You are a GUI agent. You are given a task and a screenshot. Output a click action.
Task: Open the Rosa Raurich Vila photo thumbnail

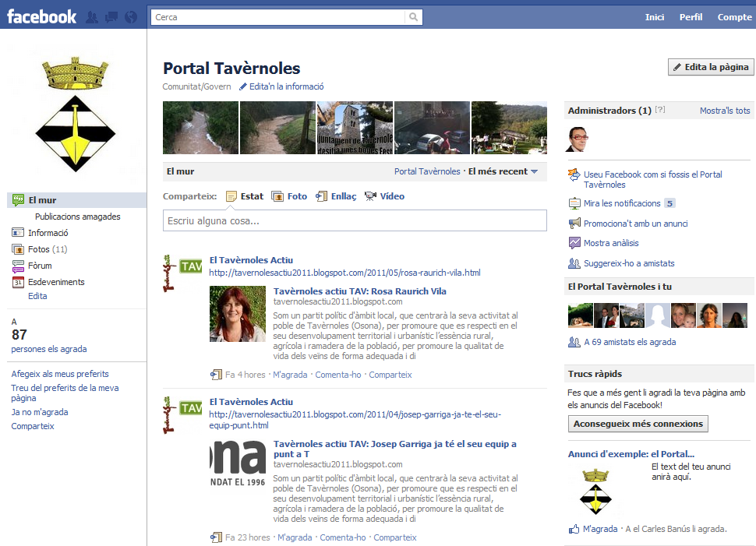[237, 314]
